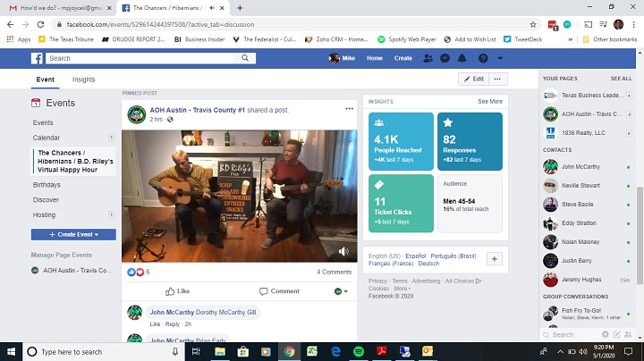644x361 pixels.
Task: Open the 4 Comments link on post
Action: click(x=335, y=272)
